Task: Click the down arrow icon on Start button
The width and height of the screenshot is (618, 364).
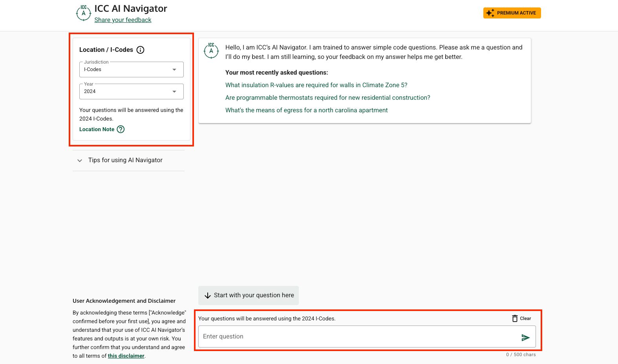Action: [208, 296]
